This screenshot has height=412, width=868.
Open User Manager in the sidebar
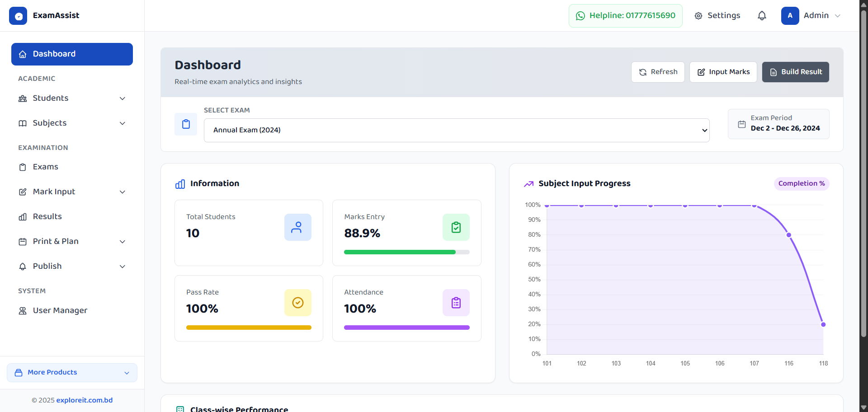(60, 311)
